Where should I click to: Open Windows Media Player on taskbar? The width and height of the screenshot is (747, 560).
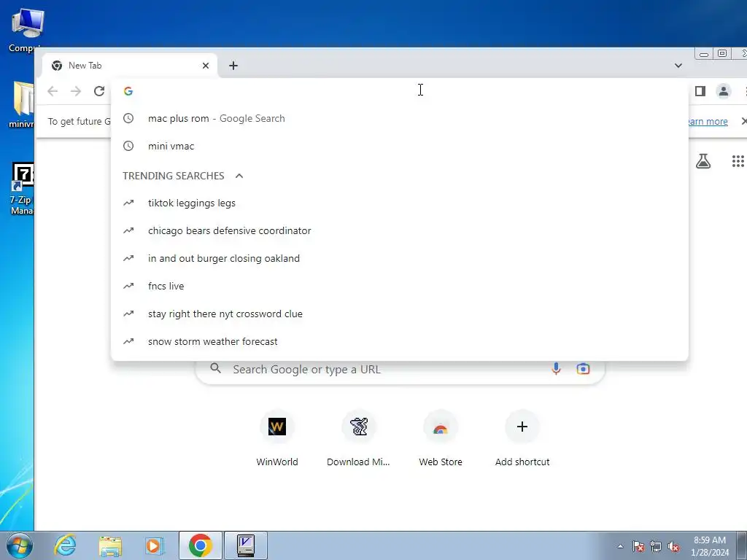pos(154,545)
